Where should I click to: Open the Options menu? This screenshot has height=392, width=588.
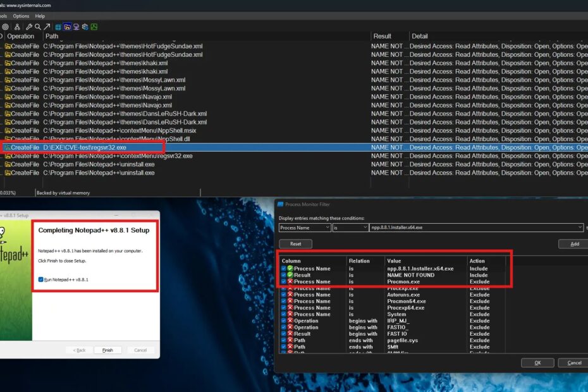(21, 16)
